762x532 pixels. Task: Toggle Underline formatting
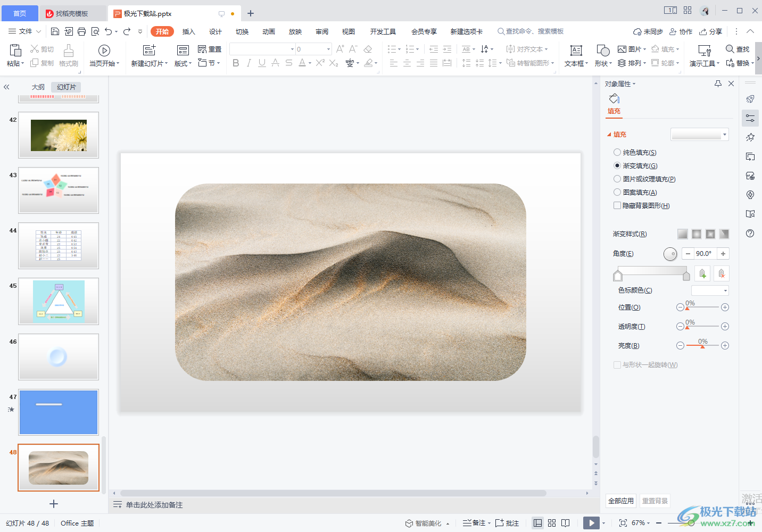point(262,63)
